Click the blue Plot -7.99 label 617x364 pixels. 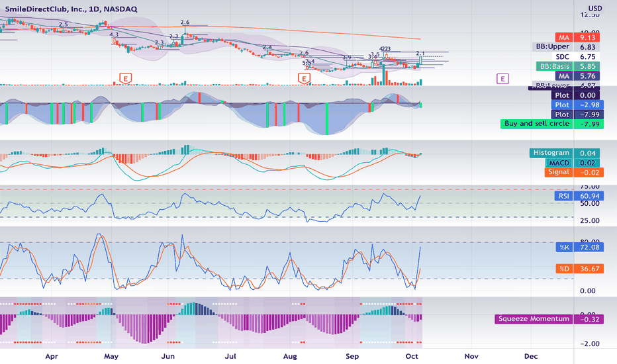click(x=577, y=114)
